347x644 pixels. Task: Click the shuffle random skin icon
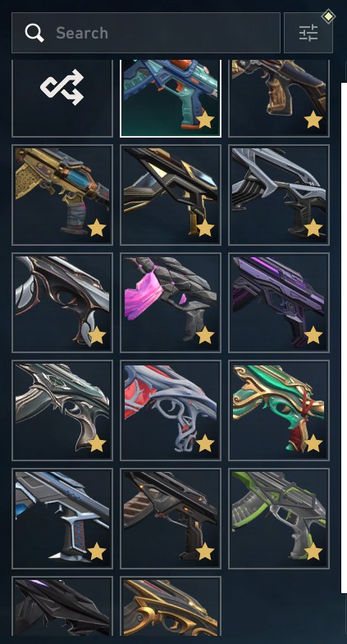[x=62, y=88]
